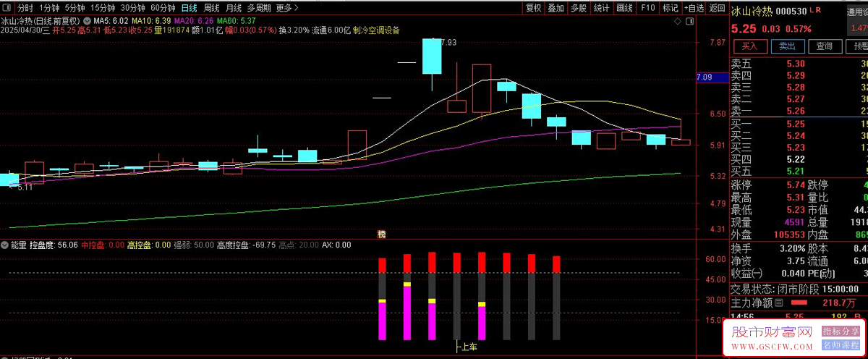Click the 冰山冷热 stock name in the quote panel

click(x=752, y=10)
